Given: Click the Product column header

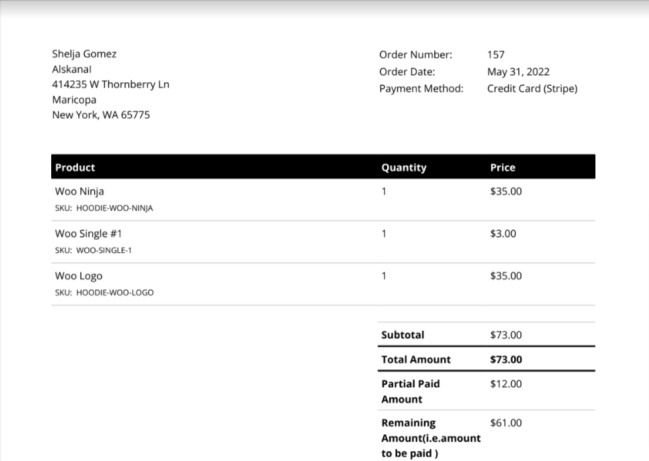Looking at the screenshot, I should (75, 168).
